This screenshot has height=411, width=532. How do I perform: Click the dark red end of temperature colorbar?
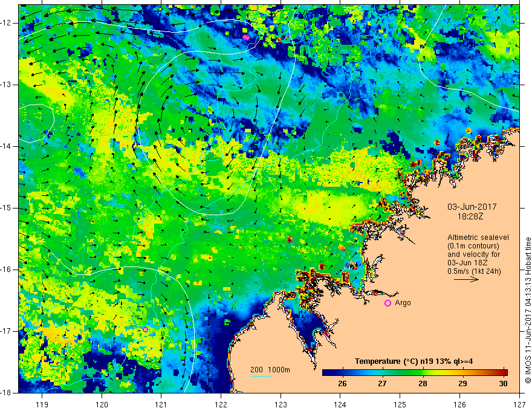504,372
